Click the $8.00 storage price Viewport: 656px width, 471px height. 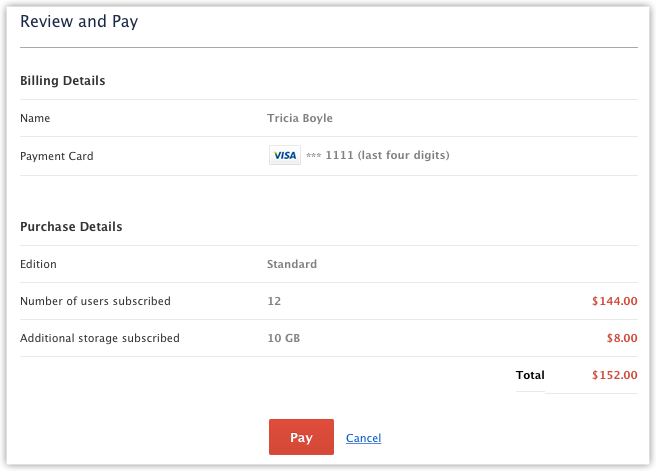click(x=622, y=339)
